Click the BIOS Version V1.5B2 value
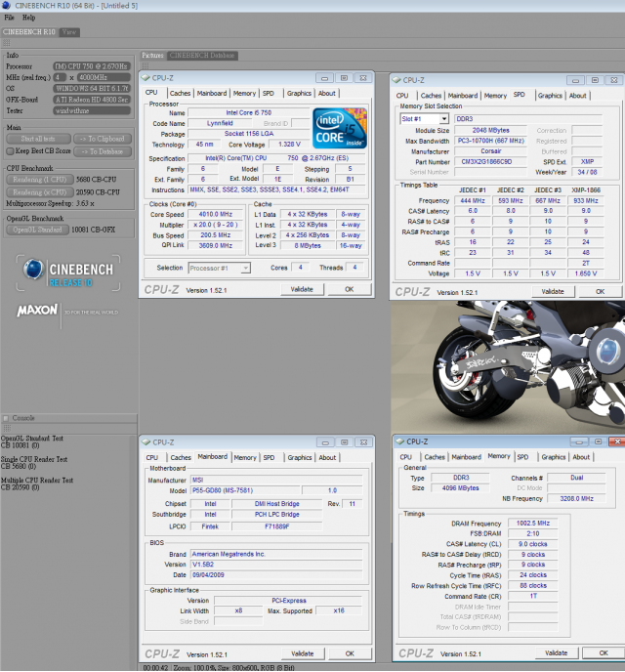The image size is (625, 672). 276,565
